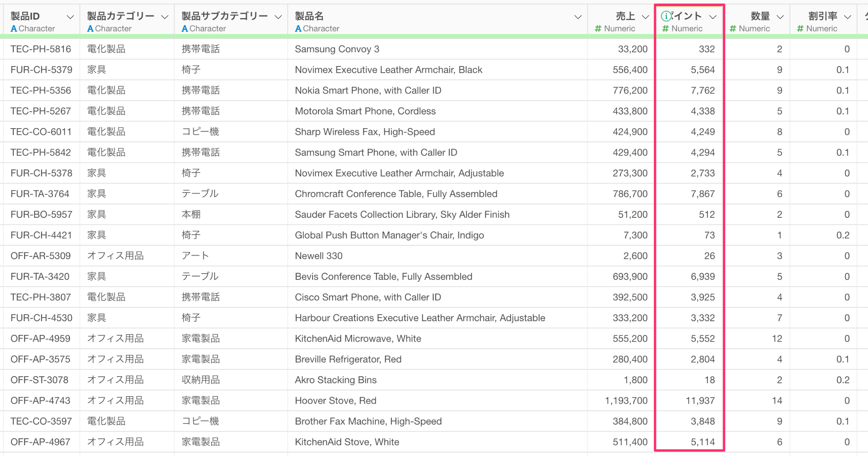Click the Numeric hash icon under 売上

tap(598, 29)
